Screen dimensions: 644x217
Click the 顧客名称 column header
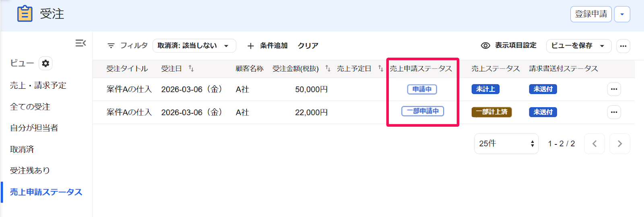(250, 69)
